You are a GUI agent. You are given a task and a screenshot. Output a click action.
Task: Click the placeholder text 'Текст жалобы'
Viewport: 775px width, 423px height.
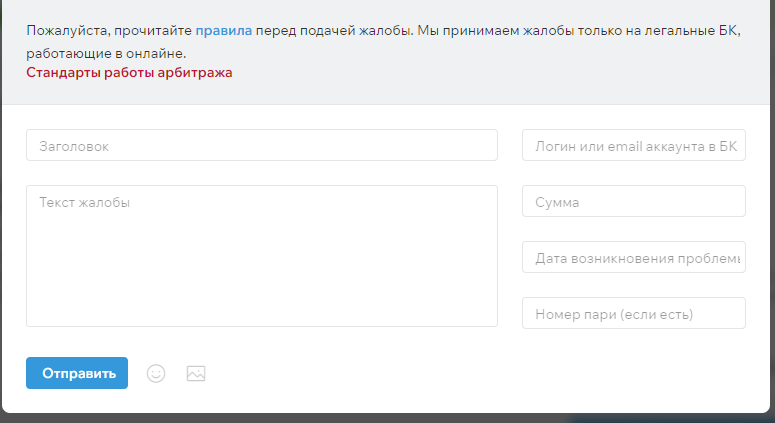point(85,202)
